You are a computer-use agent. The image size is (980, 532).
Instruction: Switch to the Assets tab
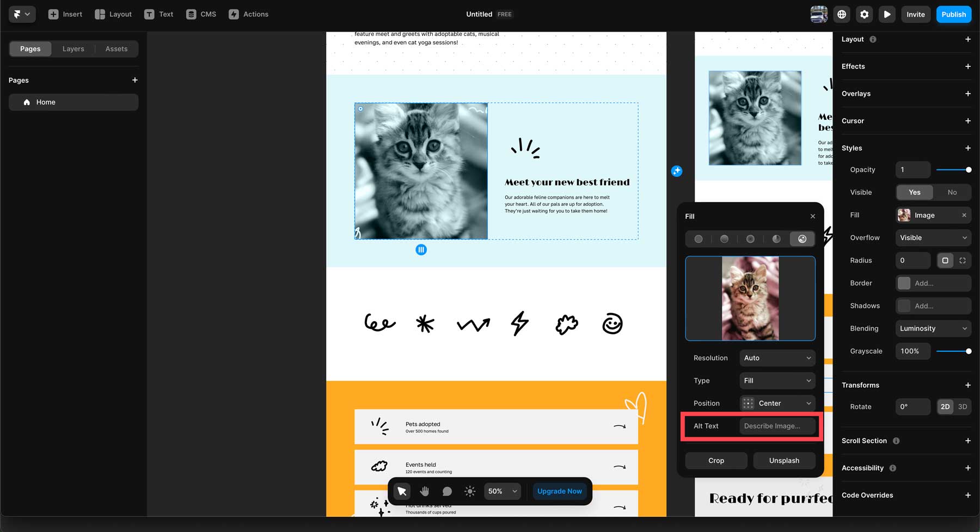(x=116, y=48)
